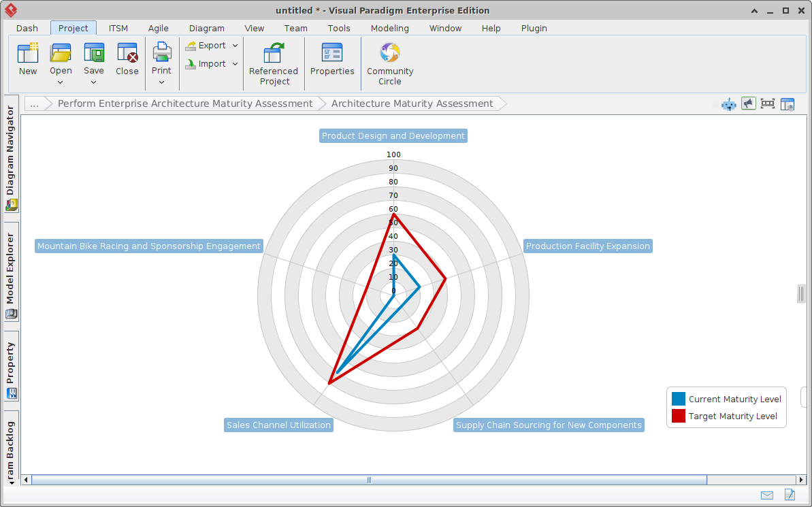Viewport: 812px width, 507px height.
Task: Open the Plugin tab
Action: click(534, 28)
